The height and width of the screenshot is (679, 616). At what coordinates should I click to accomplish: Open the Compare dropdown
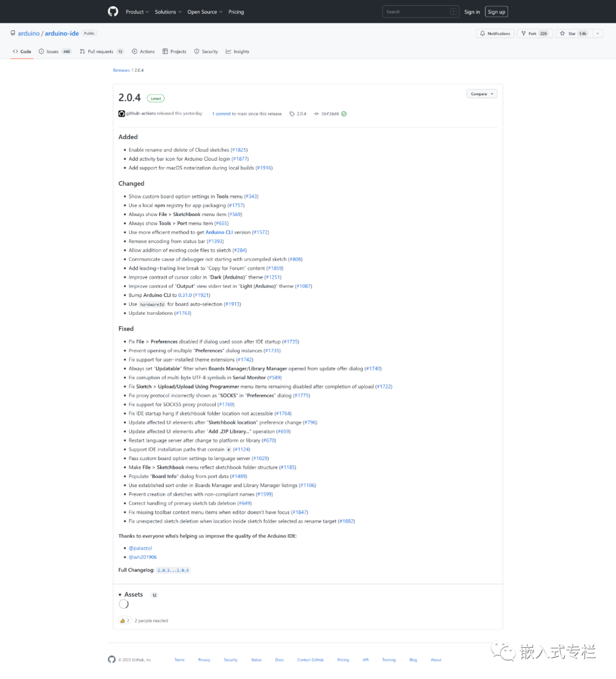click(482, 94)
